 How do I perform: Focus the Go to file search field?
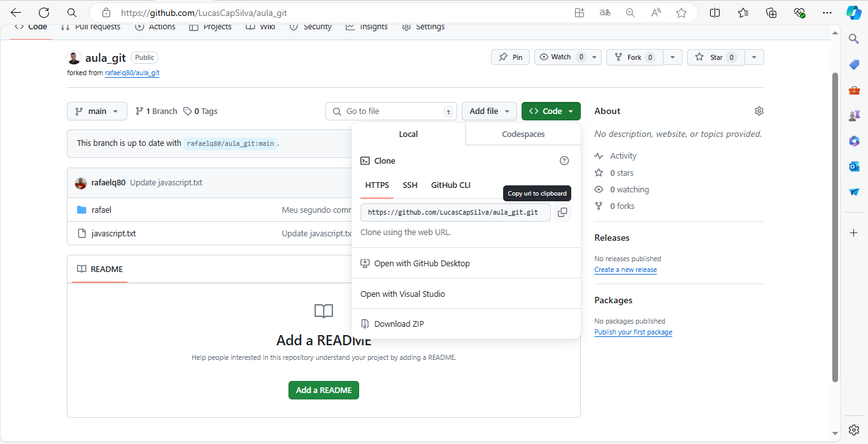pyautogui.click(x=392, y=111)
